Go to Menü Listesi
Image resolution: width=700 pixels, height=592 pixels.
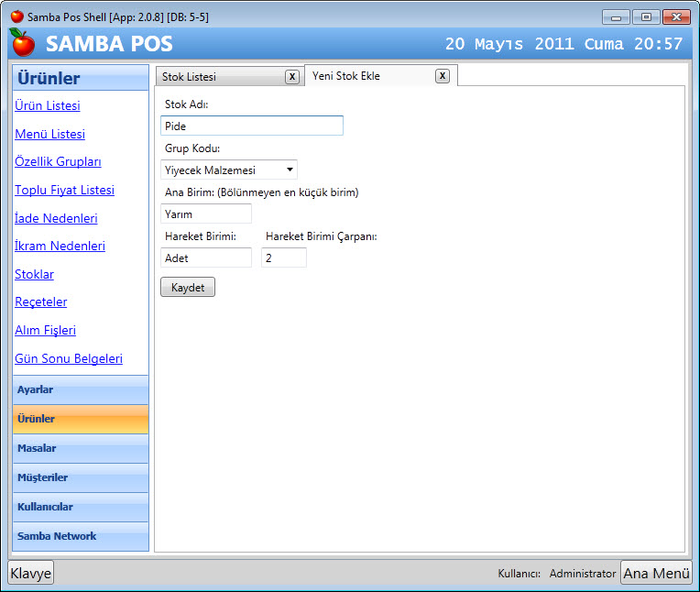click(x=49, y=134)
